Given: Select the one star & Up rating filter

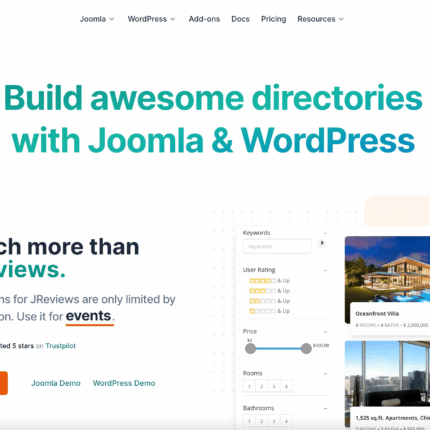Looking at the screenshot, I should tap(270, 311).
